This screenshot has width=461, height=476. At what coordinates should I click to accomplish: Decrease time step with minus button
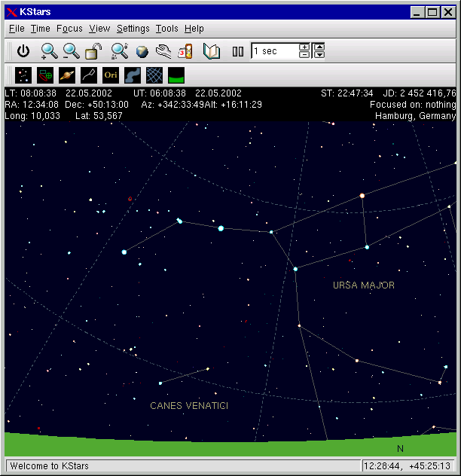[304, 55]
